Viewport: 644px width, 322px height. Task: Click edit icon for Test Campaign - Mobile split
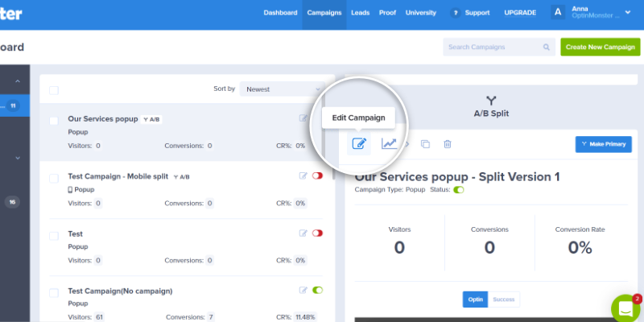tap(303, 175)
